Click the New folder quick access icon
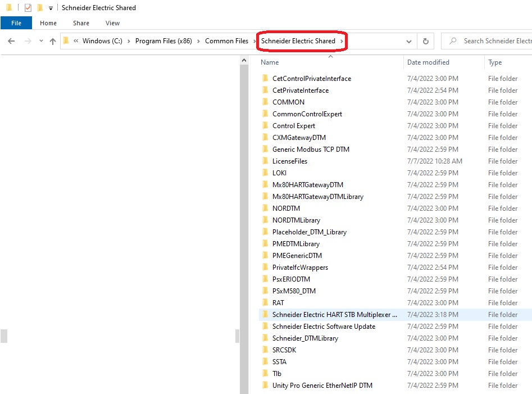Image resolution: width=532 pixels, height=394 pixels. click(40, 7)
